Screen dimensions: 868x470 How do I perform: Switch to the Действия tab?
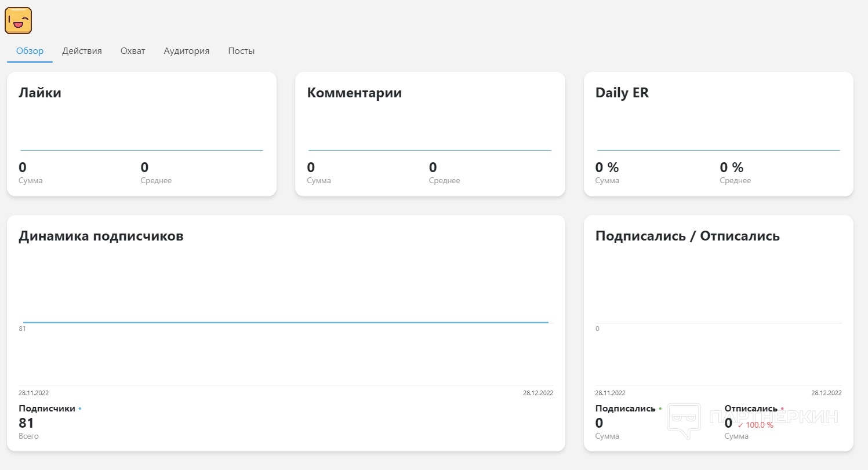(82, 51)
